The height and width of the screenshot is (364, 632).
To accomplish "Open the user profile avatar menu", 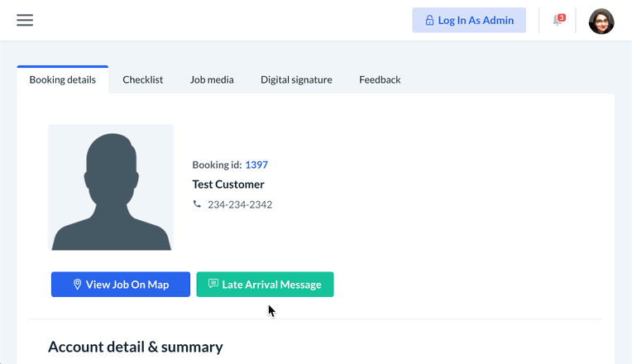I will 601,21.
